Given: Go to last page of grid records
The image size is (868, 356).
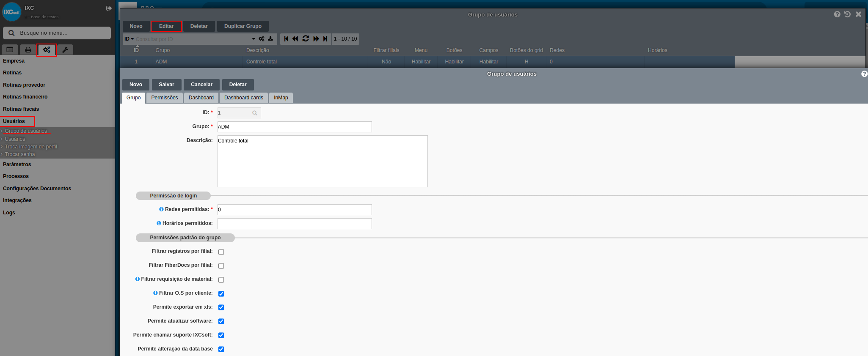Looking at the screenshot, I should [325, 39].
